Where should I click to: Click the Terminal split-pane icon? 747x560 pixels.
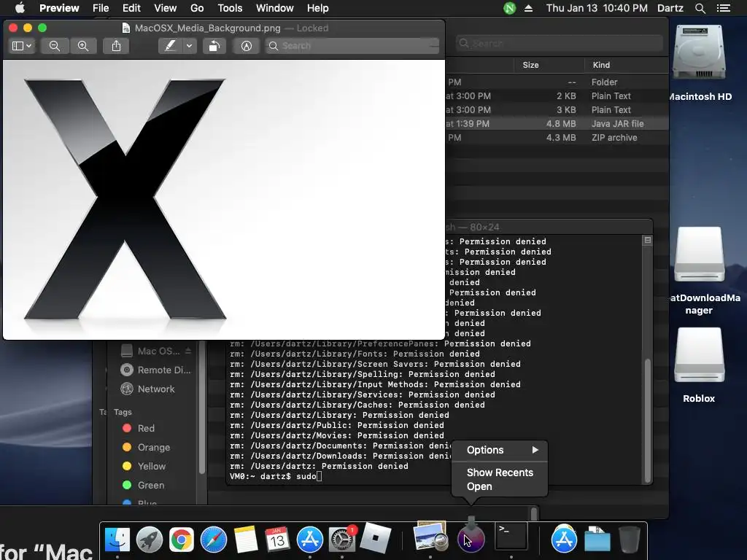point(648,240)
